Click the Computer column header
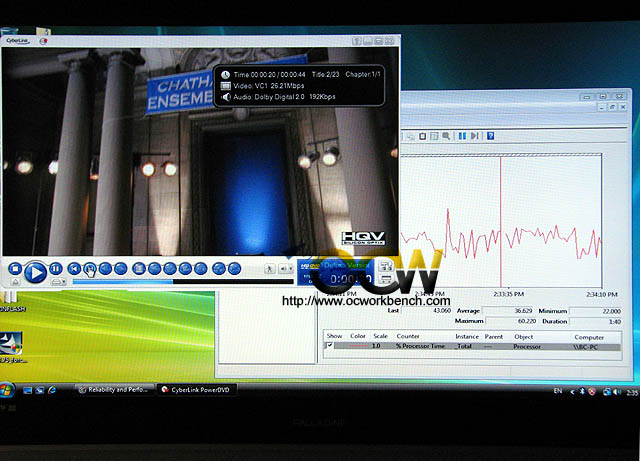 point(589,337)
